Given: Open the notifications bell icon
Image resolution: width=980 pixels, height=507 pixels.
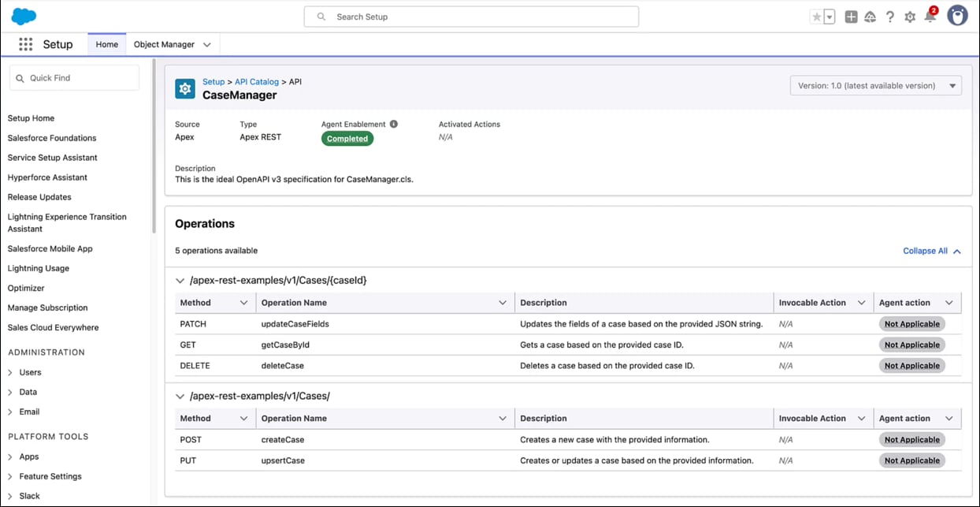Looking at the screenshot, I should 930,17.
